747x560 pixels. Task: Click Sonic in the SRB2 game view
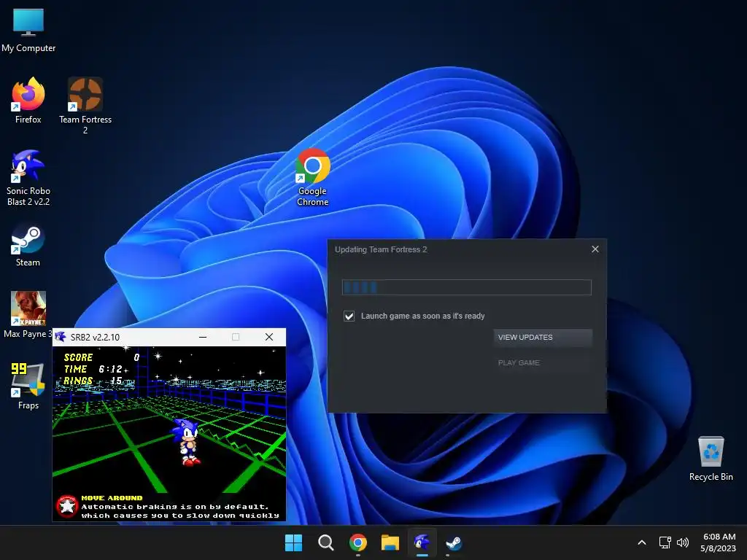187,441
